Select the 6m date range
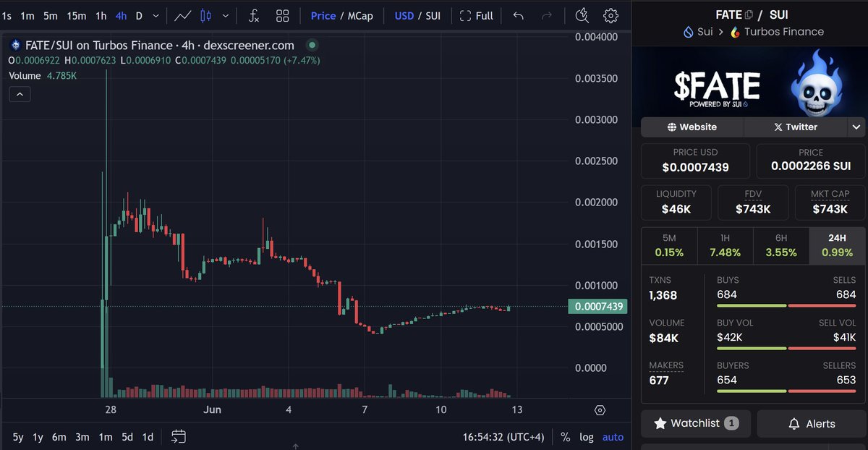The height and width of the screenshot is (450, 868). [59, 437]
